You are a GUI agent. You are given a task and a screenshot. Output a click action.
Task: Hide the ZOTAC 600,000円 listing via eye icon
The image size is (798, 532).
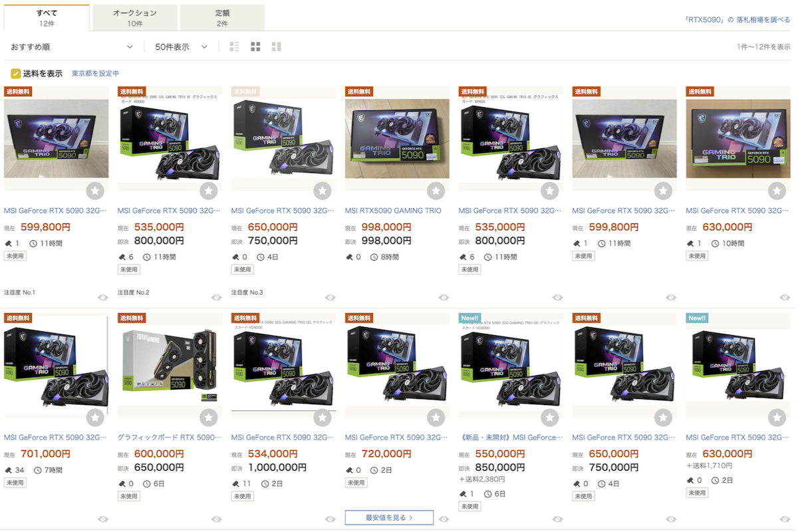217,519
